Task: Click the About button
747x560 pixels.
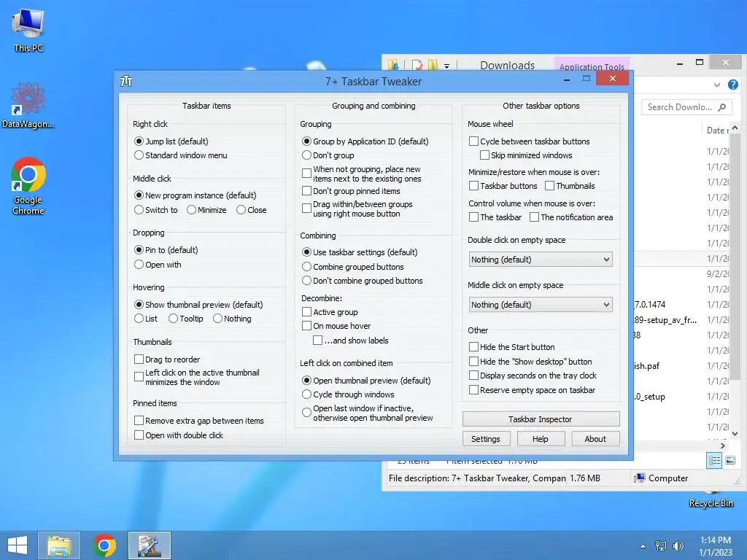Action: pyautogui.click(x=595, y=438)
